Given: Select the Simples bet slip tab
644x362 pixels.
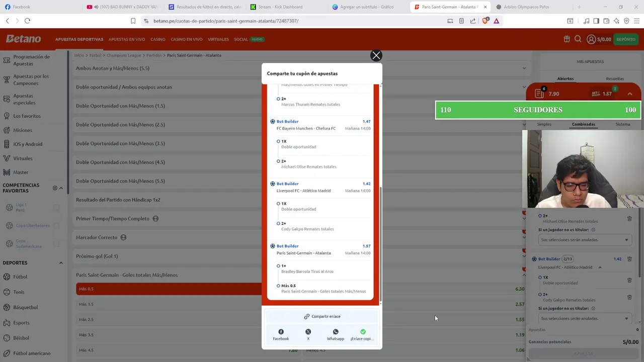Looking at the screenshot, I should (x=544, y=124).
